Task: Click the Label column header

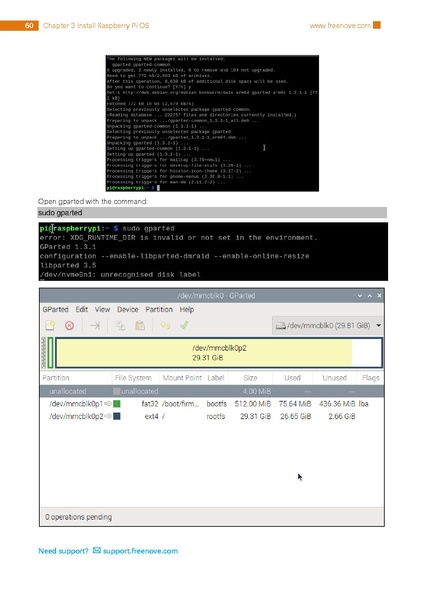Action: [x=216, y=378]
